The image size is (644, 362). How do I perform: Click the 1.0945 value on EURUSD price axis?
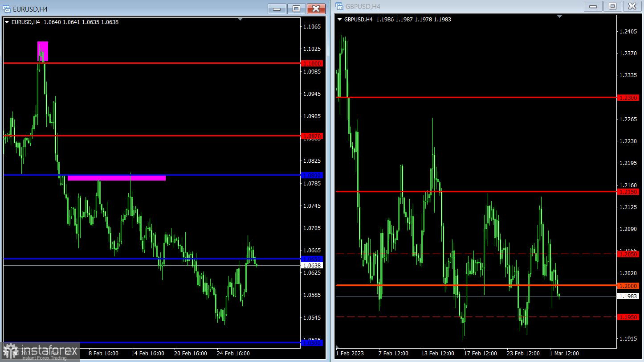(312, 94)
